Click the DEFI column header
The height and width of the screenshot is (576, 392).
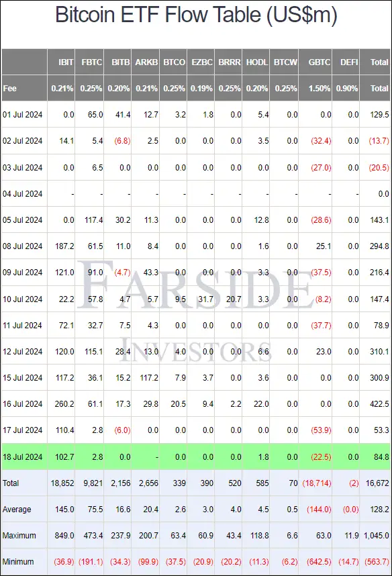coord(349,62)
